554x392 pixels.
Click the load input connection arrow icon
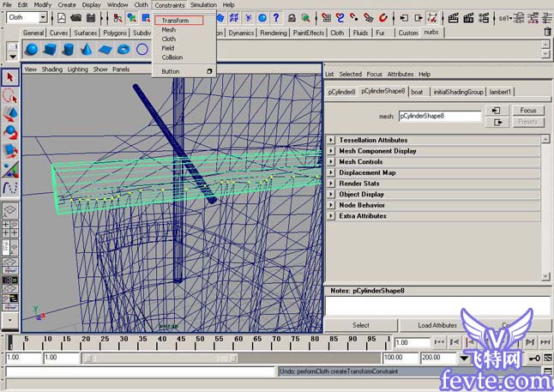pos(496,111)
